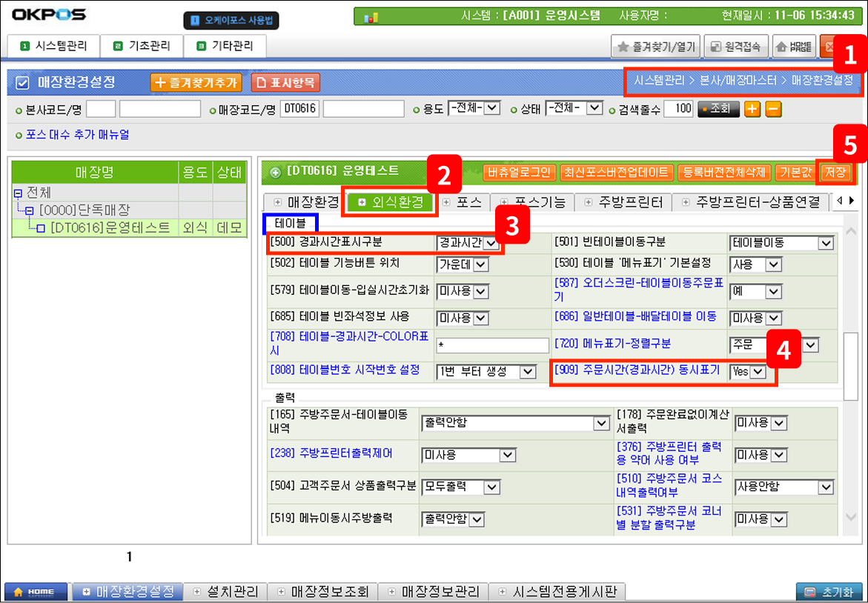Click the tab scroll right arrow
Image resolution: width=868 pixels, height=603 pixels.
pyautogui.click(x=851, y=201)
